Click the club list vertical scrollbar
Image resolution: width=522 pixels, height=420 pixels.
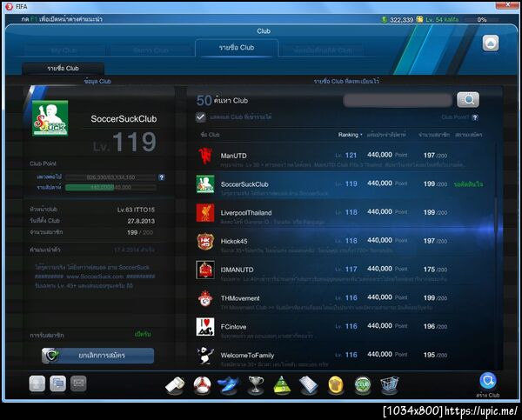(497, 215)
